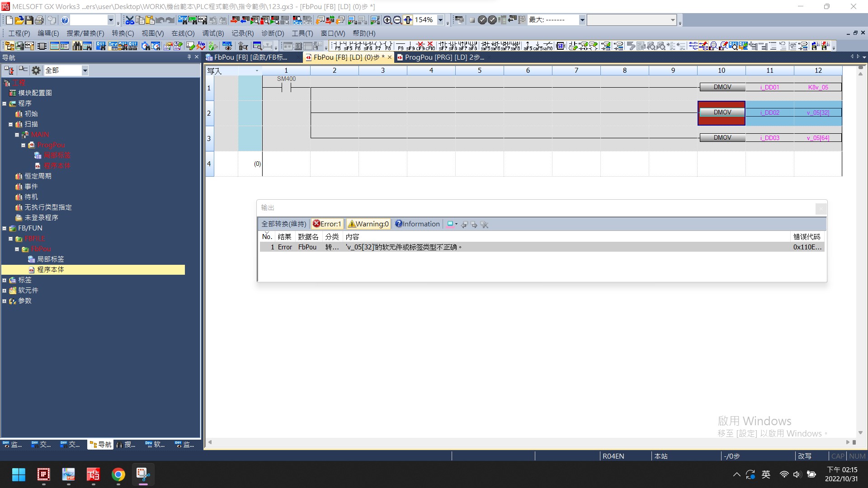Toggle the Warning:0 filter button
The height and width of the screenshot is (488, 868).
tap(368, 224)
